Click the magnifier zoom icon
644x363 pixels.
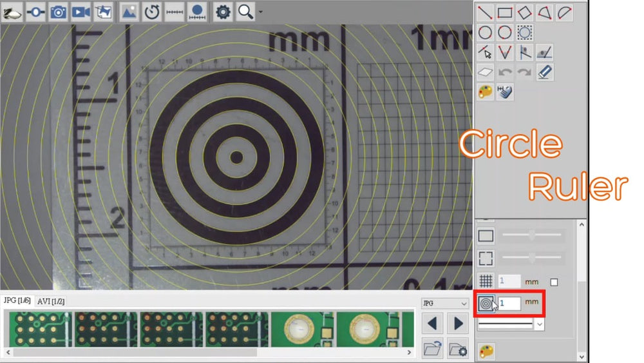point(245,12)
